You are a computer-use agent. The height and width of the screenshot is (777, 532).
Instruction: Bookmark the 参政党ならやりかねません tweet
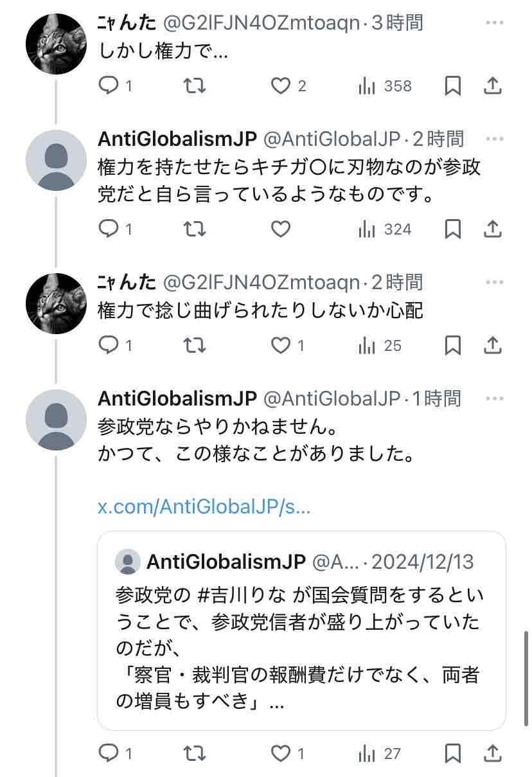click(453, 753)
